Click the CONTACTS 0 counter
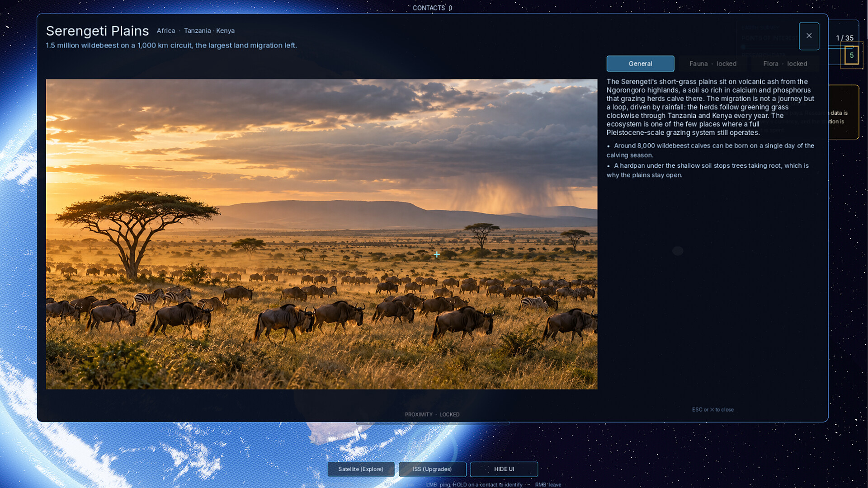Screen dimensions: 868x488 tap(432, 8)
